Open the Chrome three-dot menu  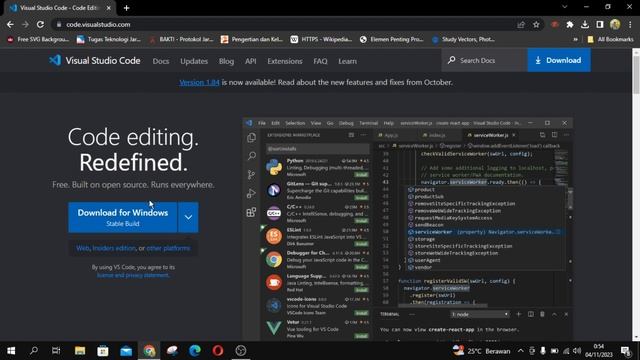(631, 25)
